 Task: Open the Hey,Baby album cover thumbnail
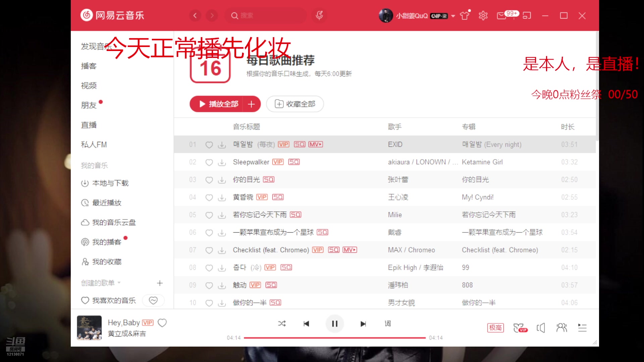[x=89, y=328]
